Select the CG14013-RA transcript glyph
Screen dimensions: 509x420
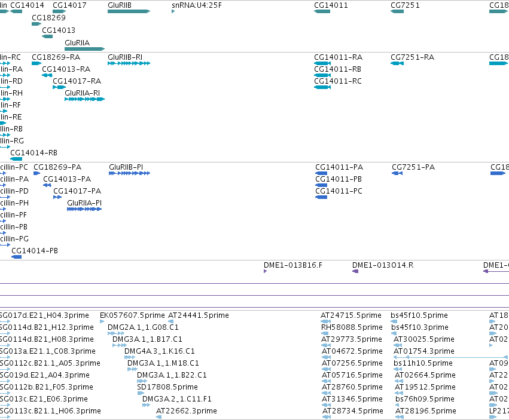[x=47, y=75]
